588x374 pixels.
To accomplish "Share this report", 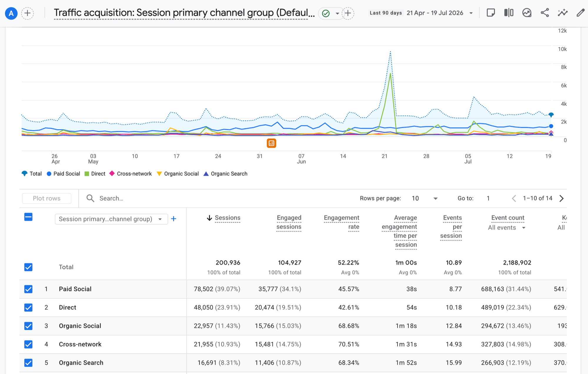I will tap(545, 13).
